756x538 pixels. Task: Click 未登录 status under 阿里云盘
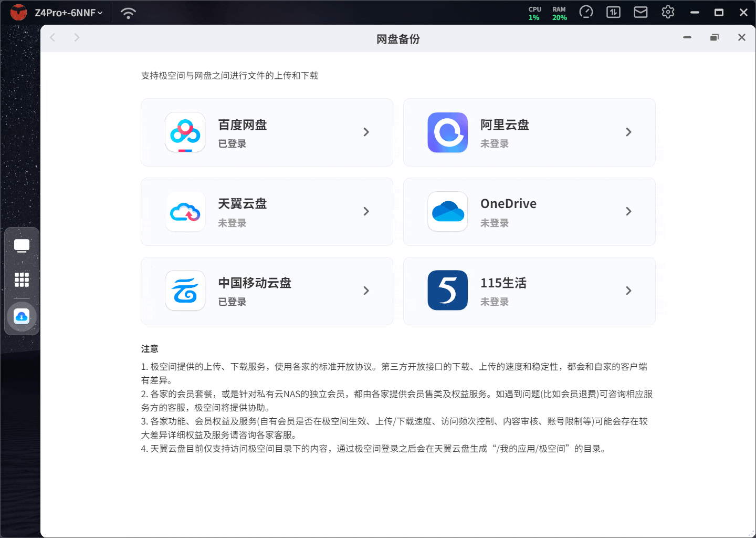click(495, 144)
